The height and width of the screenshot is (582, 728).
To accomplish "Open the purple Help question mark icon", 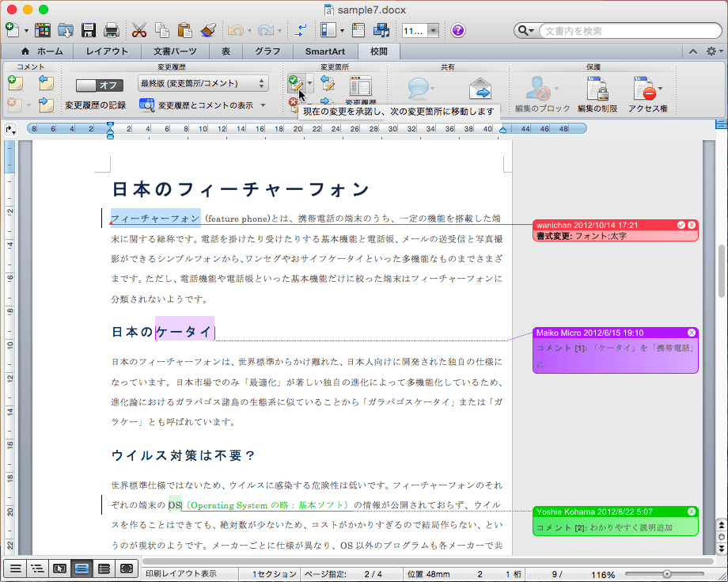I will (457, 31).
